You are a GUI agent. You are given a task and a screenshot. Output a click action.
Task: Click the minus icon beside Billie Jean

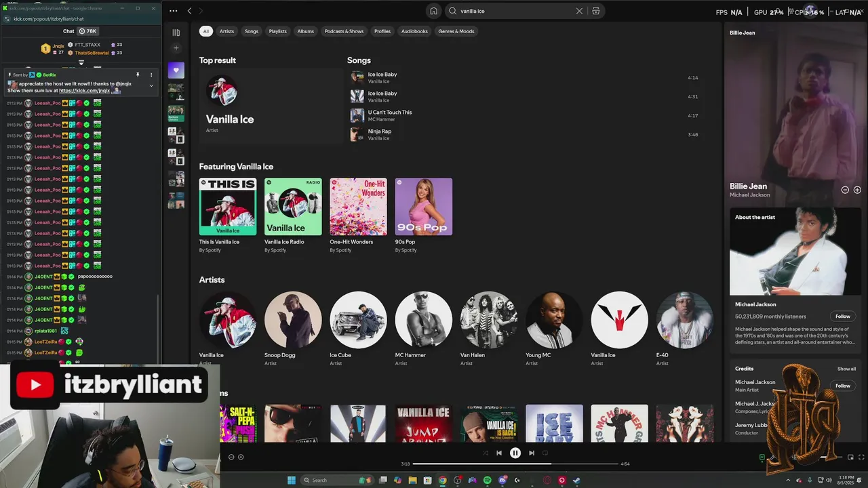pos(845,190)
